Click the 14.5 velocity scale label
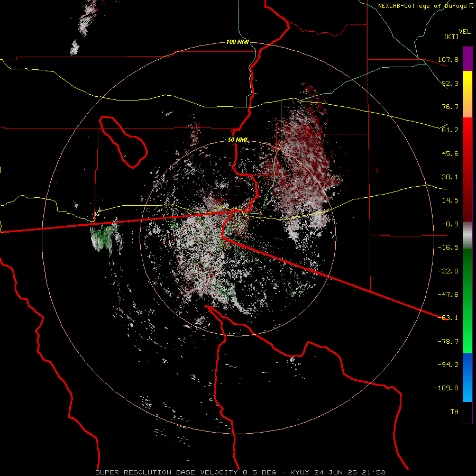 (450, 200)
